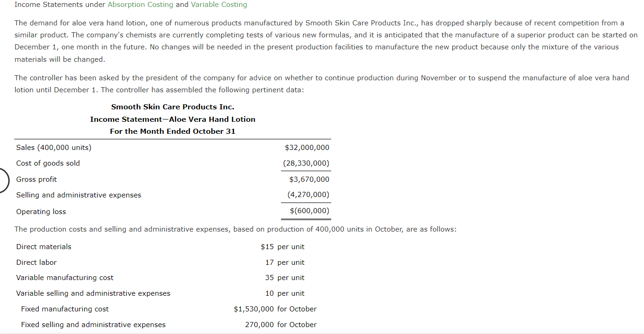Select the Direct materials $15 per unit line
Screen dimensions: 644x334
(44, 246)
